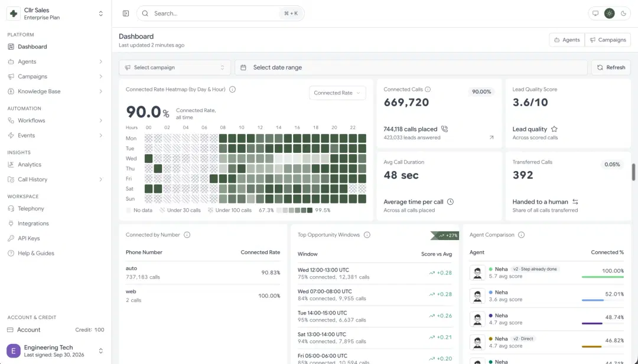Select Sat 13:00-14:00 UTC window row
Image resolution: width=638 pixels, height=364 pixels.
375,338
